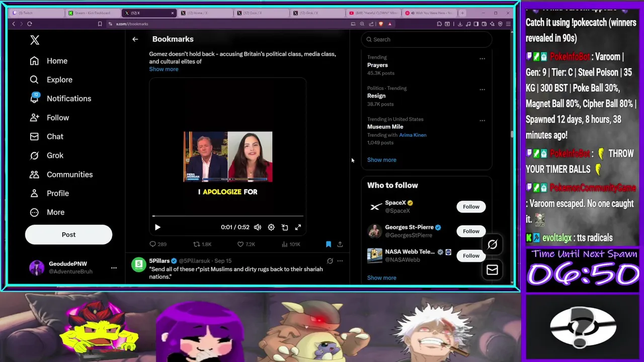Open the floating messages envelope button

(x=492, y=270)
